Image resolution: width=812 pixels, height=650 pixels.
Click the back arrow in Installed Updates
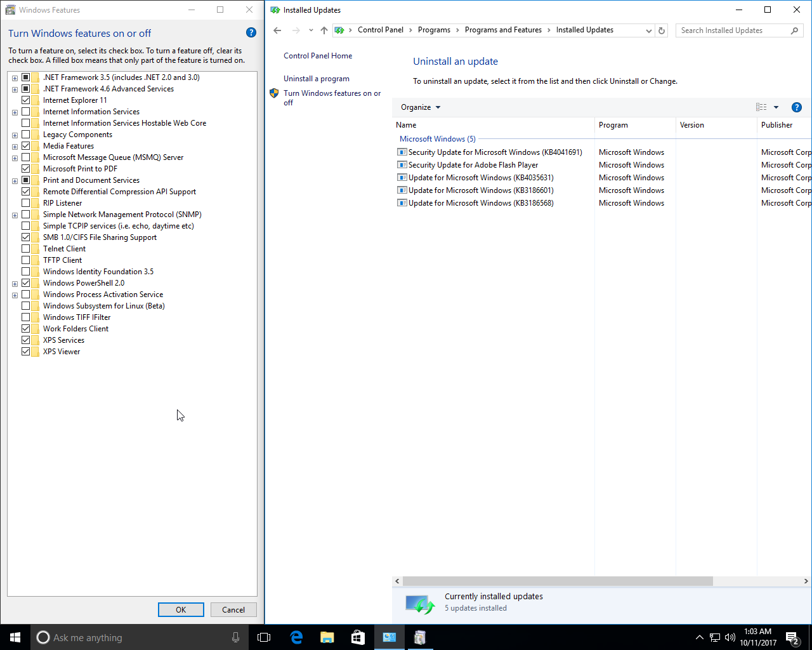pyautogui.click(x=277, y=30)
